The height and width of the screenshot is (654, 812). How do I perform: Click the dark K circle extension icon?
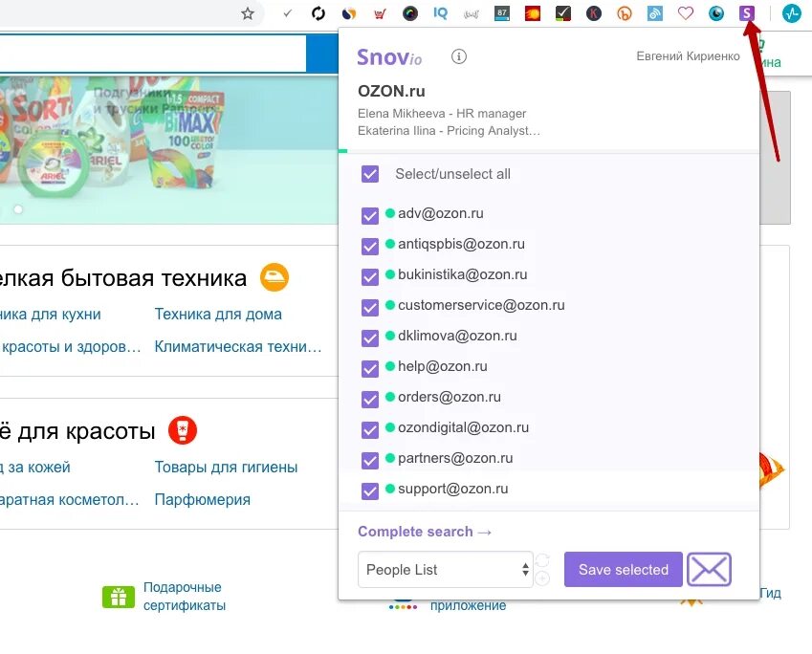pyautogui.click(x=594, y=13)
